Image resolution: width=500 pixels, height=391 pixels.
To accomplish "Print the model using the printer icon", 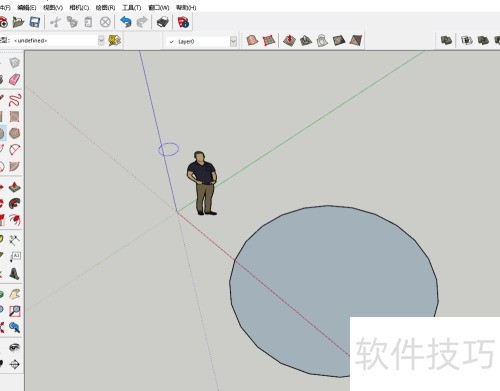I will click(163, 22).
